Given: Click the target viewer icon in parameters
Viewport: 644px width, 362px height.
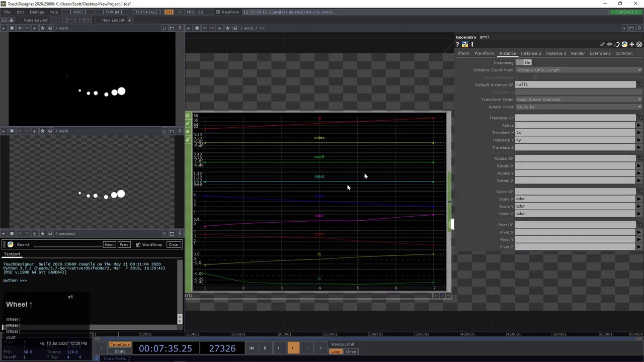Looking at the screenshot, I should tap(639, 45).
